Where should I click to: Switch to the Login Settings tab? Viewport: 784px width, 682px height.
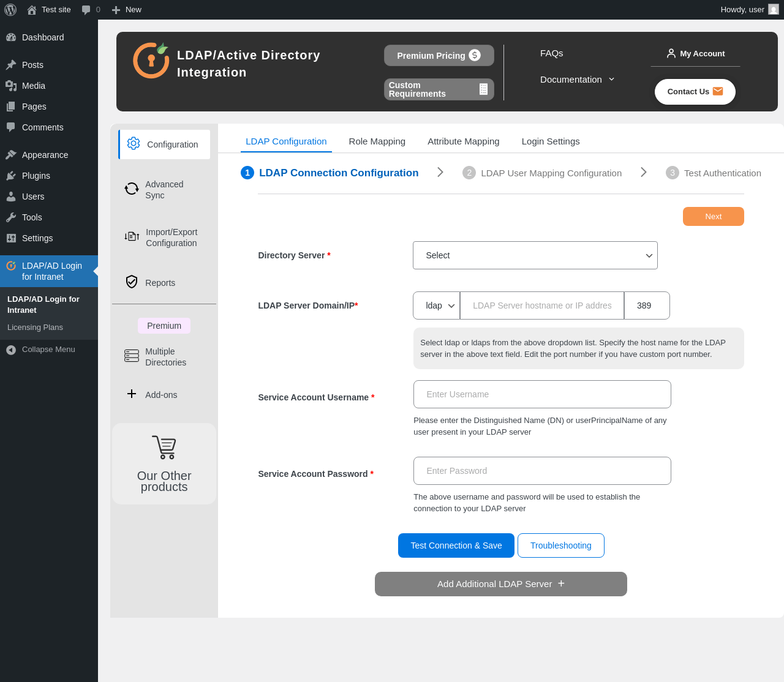[551, 141]
